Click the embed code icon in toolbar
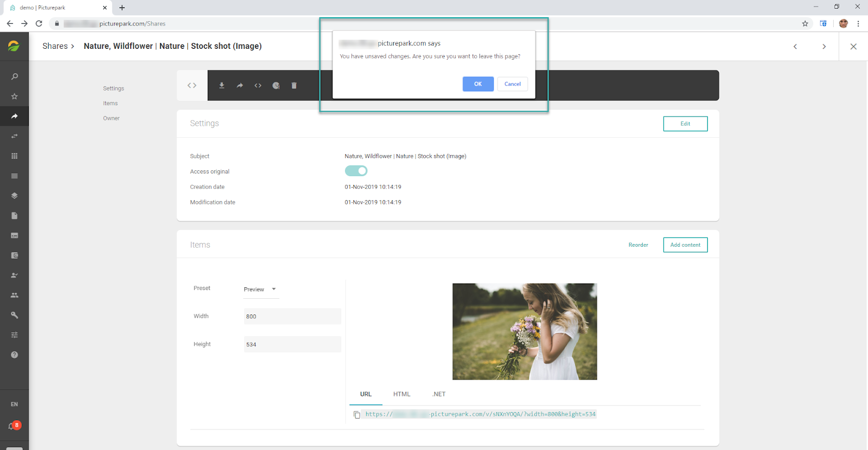Viewport: 868px width, 450px height. 258,86
